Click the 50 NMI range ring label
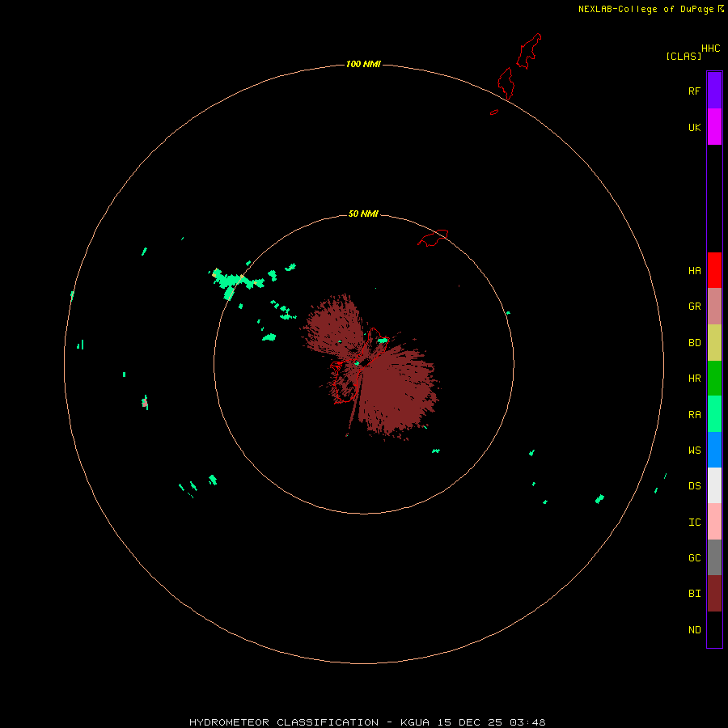 (x=363, y=214)
